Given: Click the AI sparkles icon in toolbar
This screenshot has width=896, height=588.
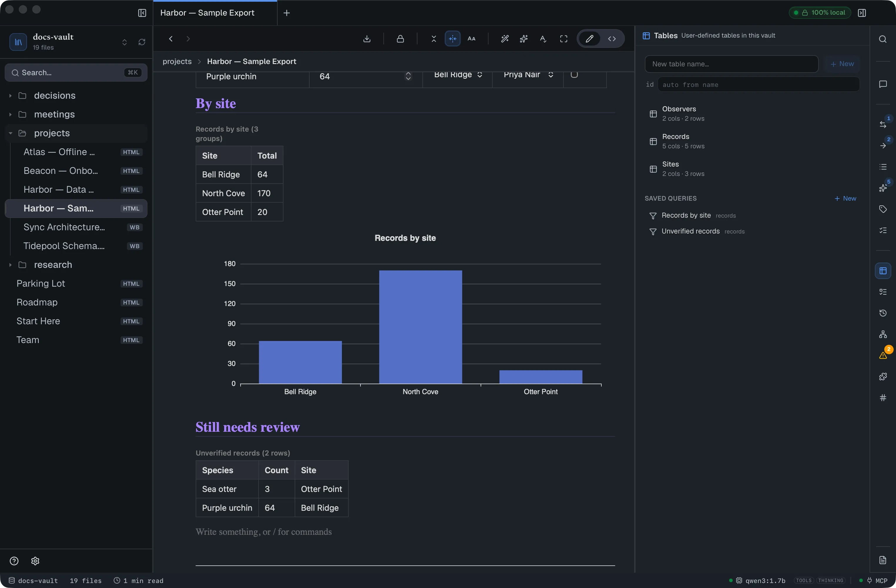Looking at the screenshot, I should (x=524, y=39).
